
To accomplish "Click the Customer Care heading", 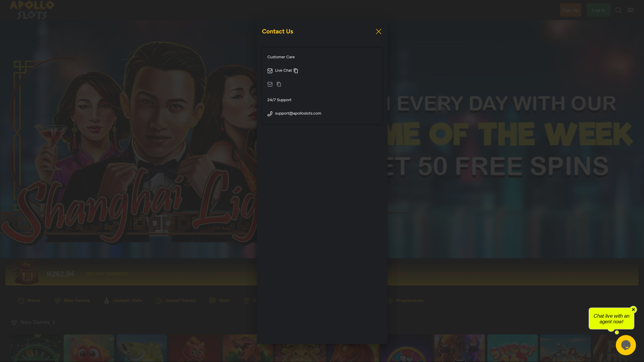I will [x=281, y=57].
